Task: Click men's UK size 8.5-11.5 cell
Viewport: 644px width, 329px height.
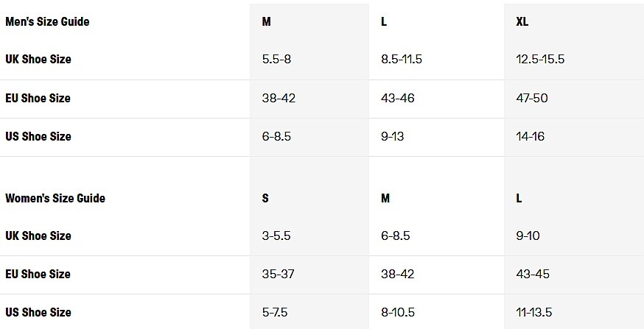Action: [x=401, y=59]
